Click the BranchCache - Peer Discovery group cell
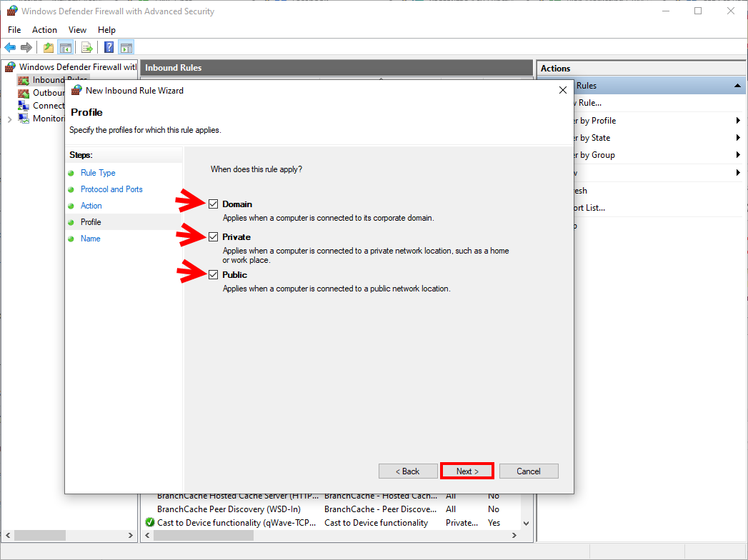 (x=381, y=509)
